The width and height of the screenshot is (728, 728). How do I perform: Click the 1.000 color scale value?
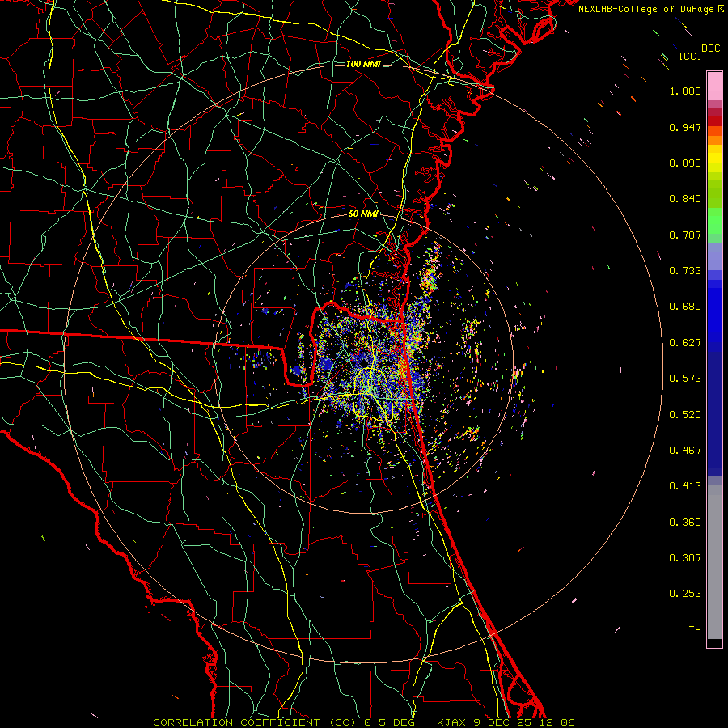(685, 91)
